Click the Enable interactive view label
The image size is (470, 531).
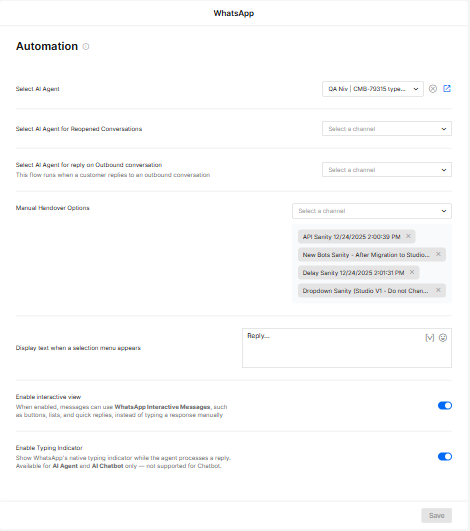point(48,397)
